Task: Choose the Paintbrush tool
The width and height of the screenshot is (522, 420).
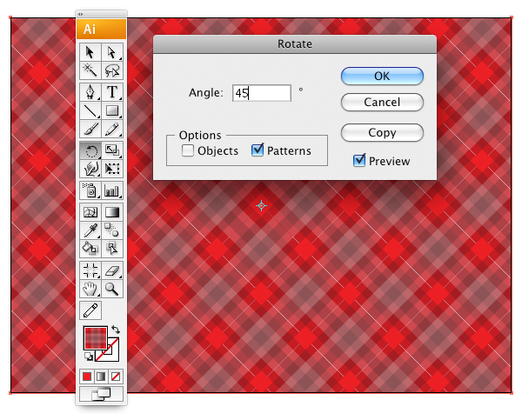Action: (90, 130)
